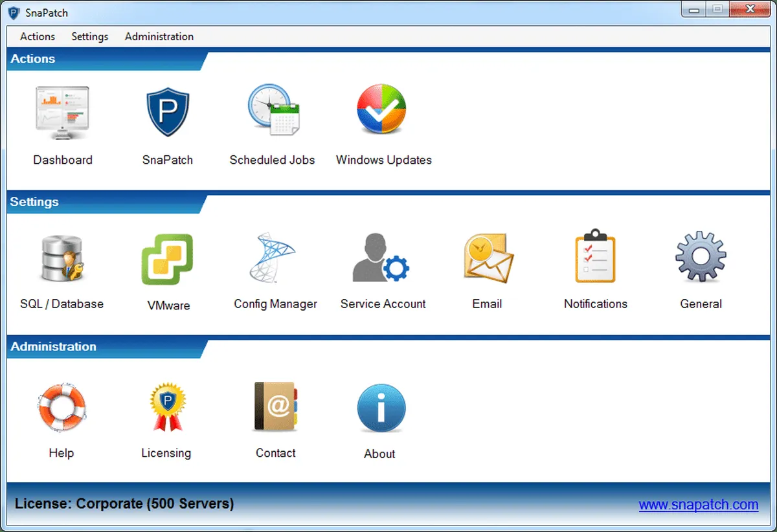The width and height of the screenshot is (777, 532).
Task: Open the Windows Updates icon
Action: [x=381, y=109]
